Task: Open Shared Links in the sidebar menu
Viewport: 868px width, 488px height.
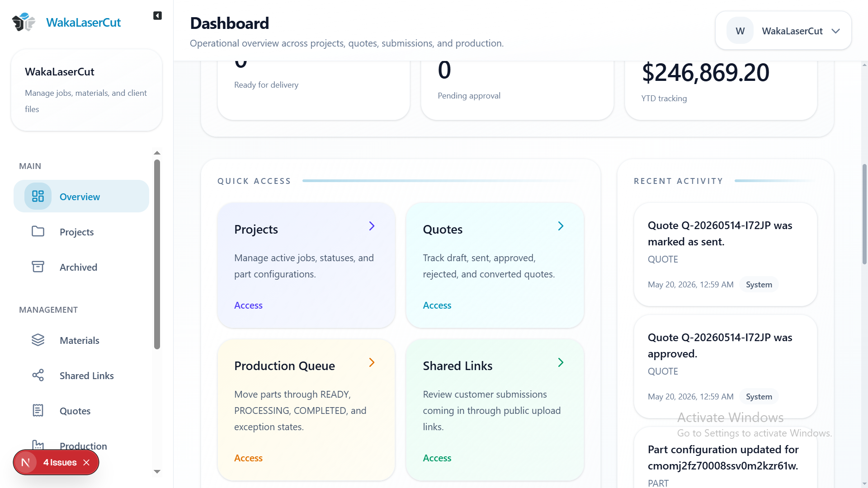Action: (81, 375)
